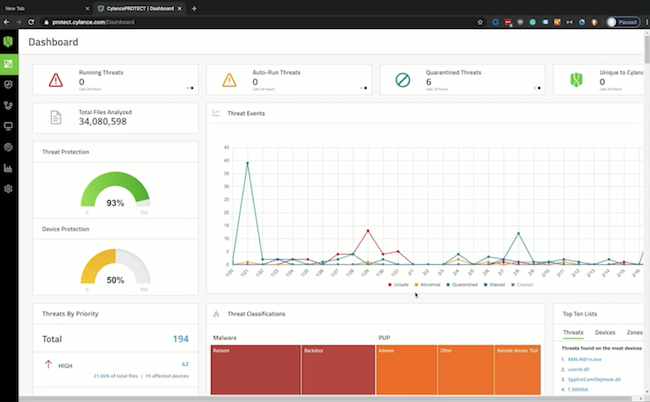This screenshot has width=650, height=402.
Task: Go back with browser back arrow
Action: (6, 22)
